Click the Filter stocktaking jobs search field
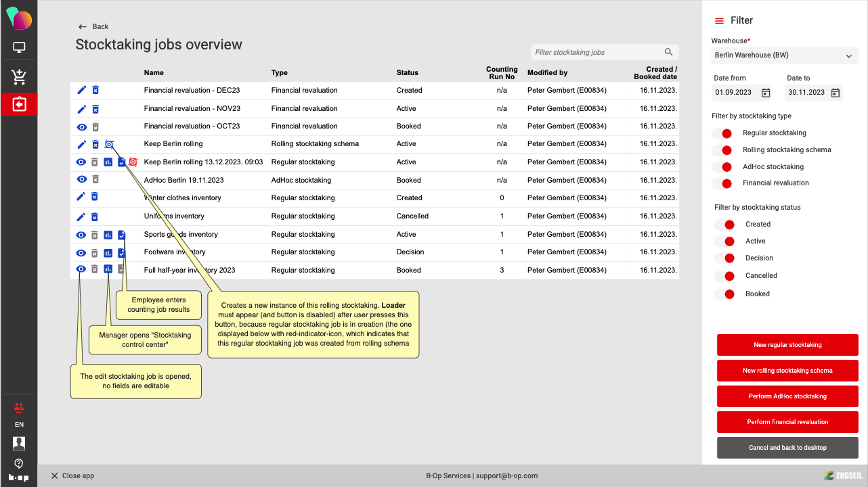Image resolution: width=868 pixels, height=487 pixels. click(x=596, y=52)
